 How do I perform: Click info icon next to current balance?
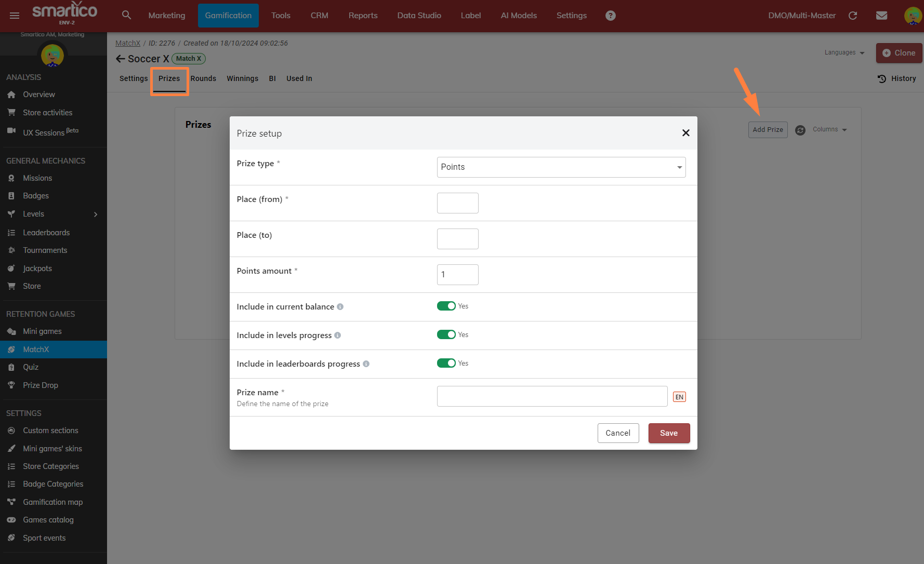tap(340, 307)
